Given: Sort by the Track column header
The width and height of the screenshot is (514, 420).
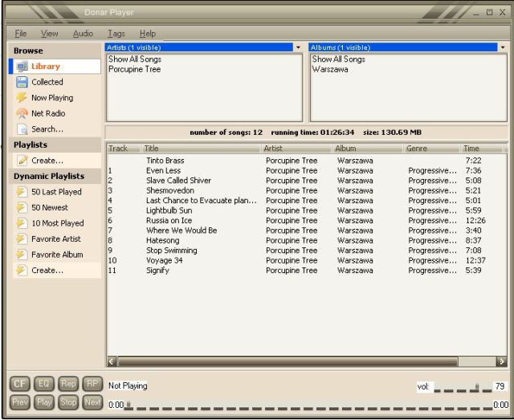Looking at the screenshot, I should pyautogui.click(x=124, y=149).
